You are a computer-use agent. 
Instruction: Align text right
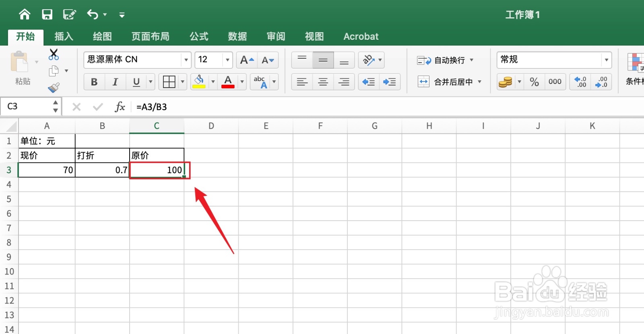[x=344, y=82]
